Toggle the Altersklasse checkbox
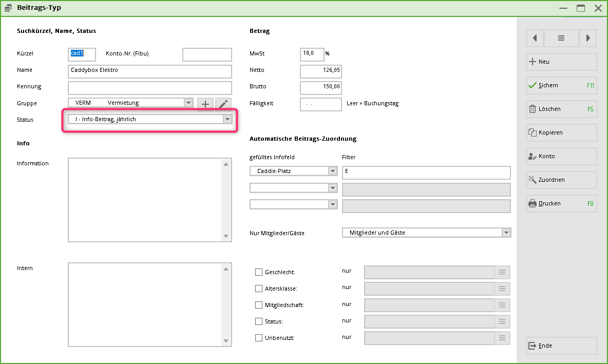The height and width of the screenshot is (364, 608). pos(259,289)
